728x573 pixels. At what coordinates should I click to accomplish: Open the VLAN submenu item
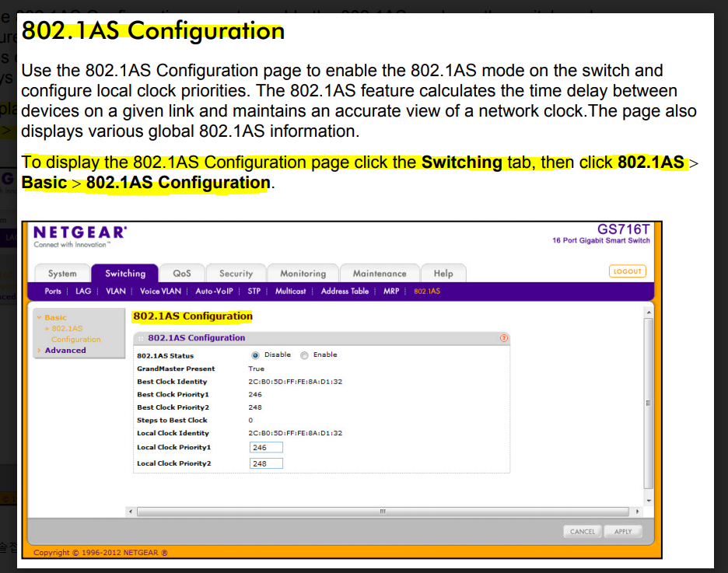pyautogui.click(x=116, y=291)
